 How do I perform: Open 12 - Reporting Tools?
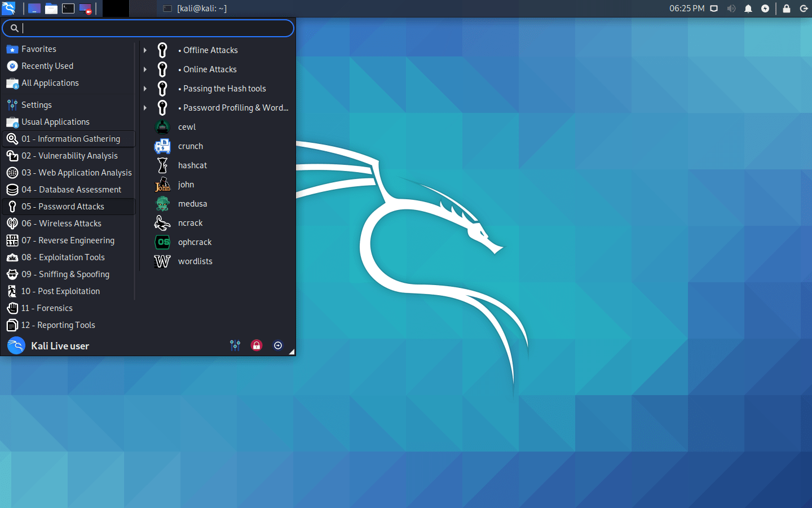coord(69,325)
